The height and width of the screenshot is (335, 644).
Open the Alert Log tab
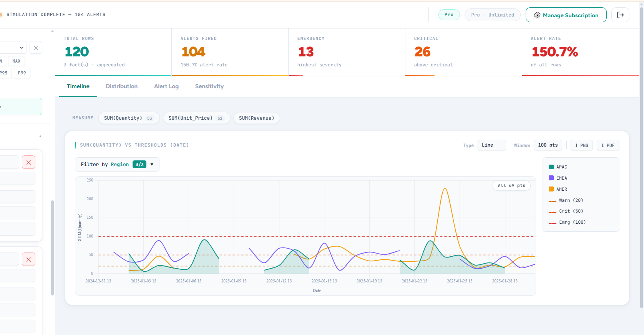166,86
